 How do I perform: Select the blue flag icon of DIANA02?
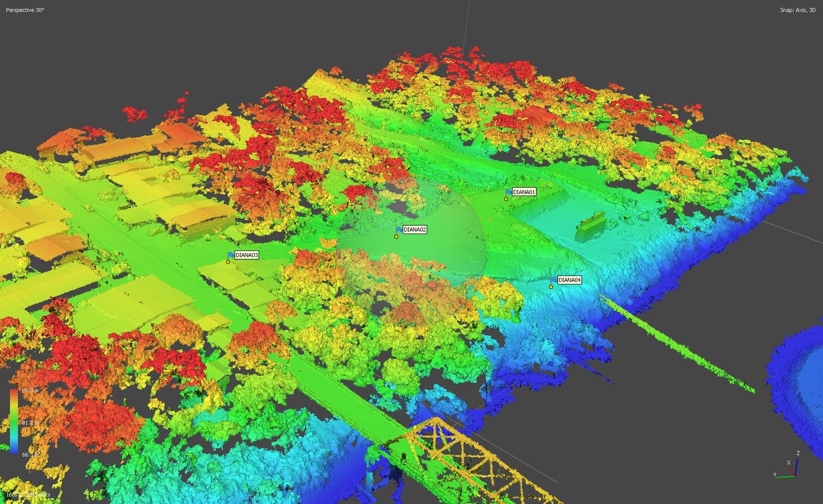click(x=399, y=229)
